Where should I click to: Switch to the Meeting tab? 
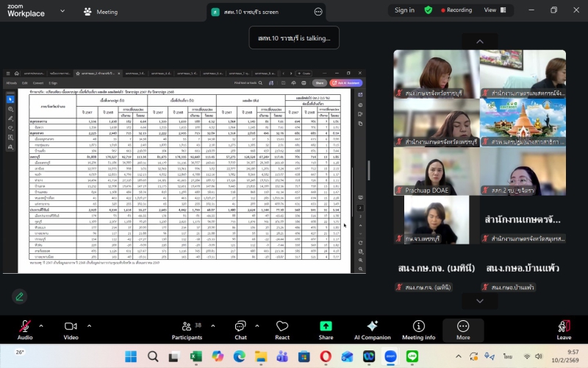(100, 12)
